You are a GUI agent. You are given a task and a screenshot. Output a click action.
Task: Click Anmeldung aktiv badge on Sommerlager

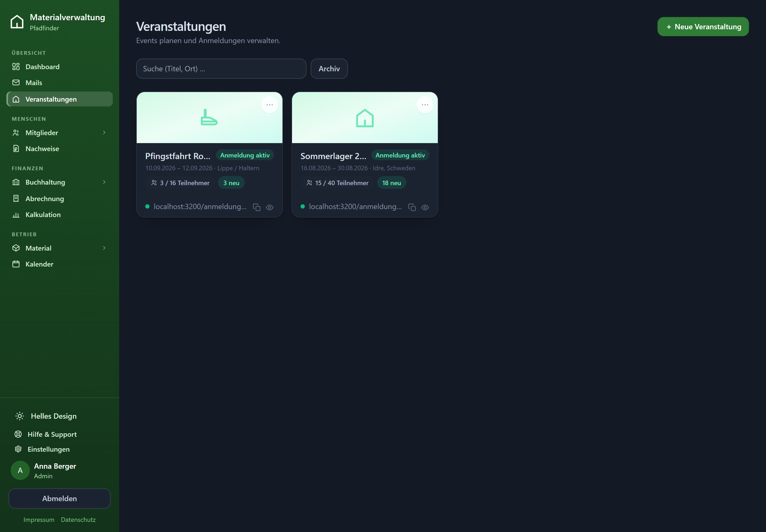coord(400,155)
